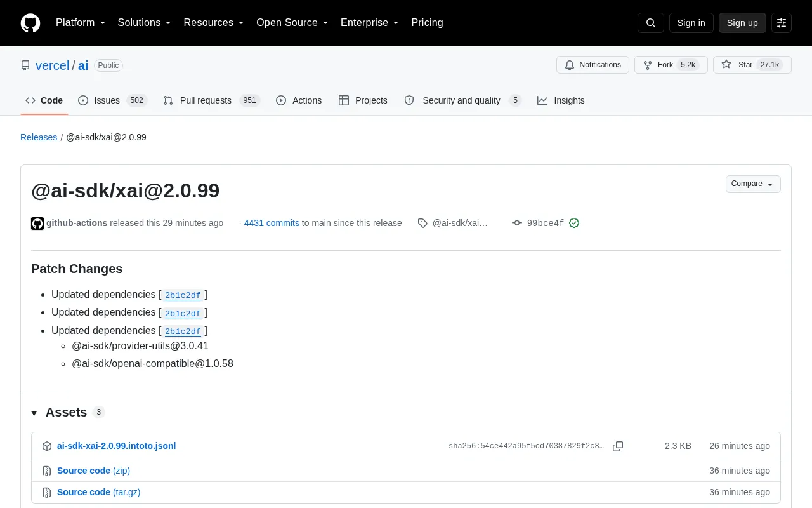812x508 pixels.
Task: Go to the Pricing page
Action: click(427, 23)
